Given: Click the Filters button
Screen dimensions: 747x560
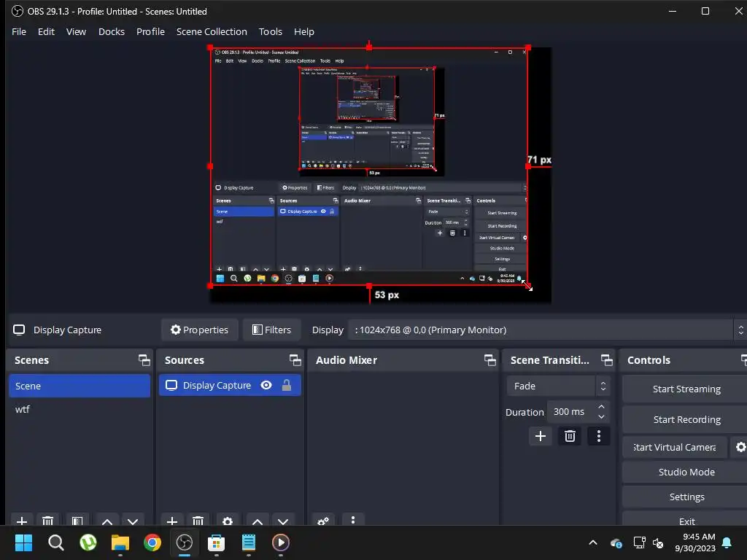Looking at the screenshot, I should (x=271, y=330).
